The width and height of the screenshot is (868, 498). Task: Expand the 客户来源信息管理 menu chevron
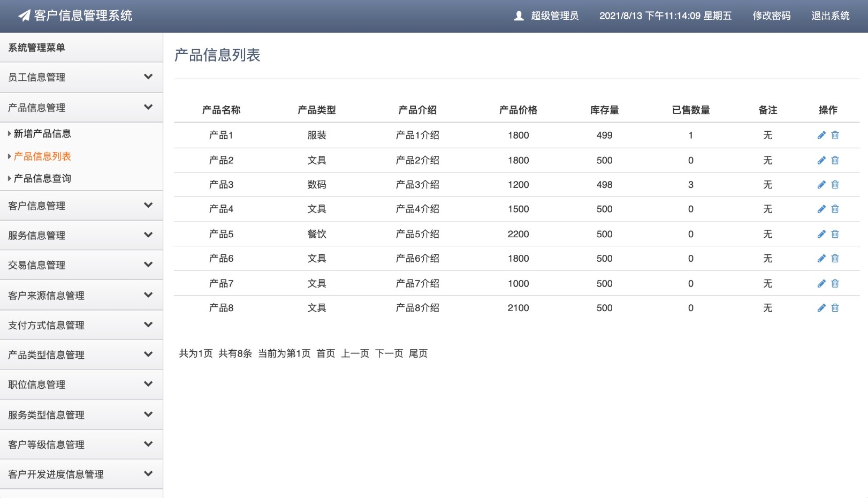pos(148,295)
